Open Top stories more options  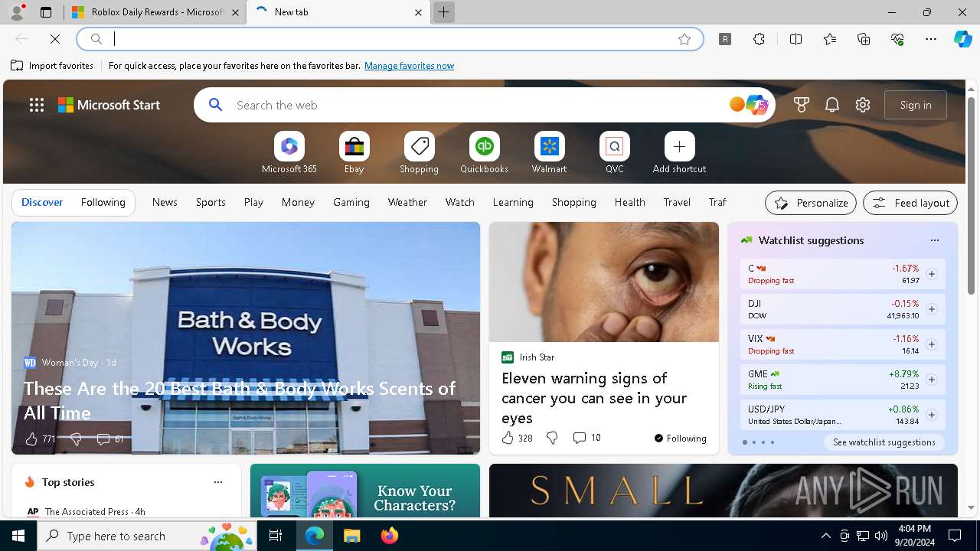218,482
